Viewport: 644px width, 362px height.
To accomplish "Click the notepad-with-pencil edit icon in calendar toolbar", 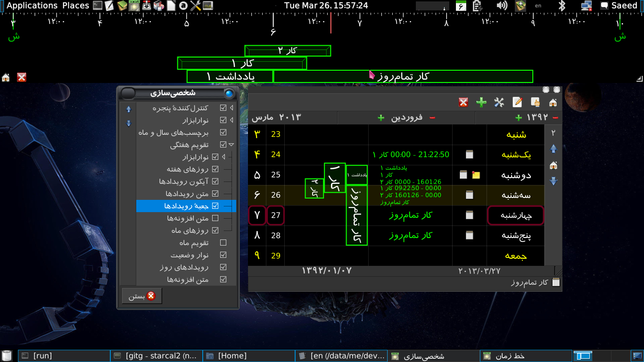I will [517, 102].
